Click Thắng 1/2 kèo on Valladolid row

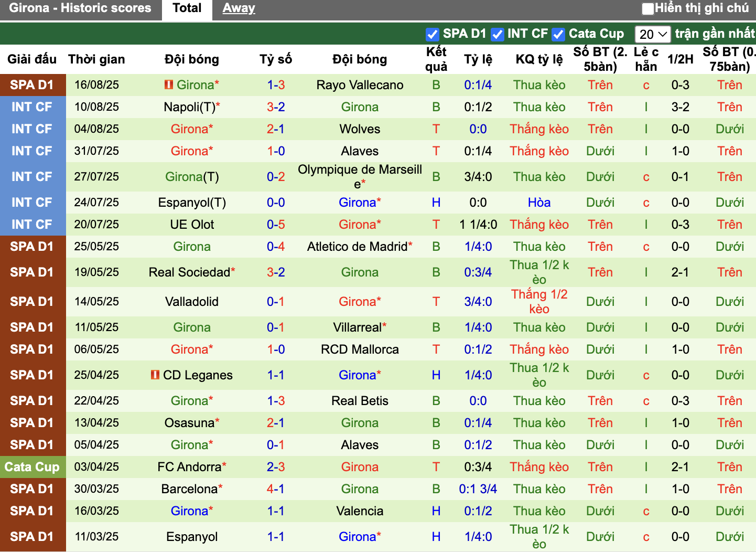click(x=539, y=302)
